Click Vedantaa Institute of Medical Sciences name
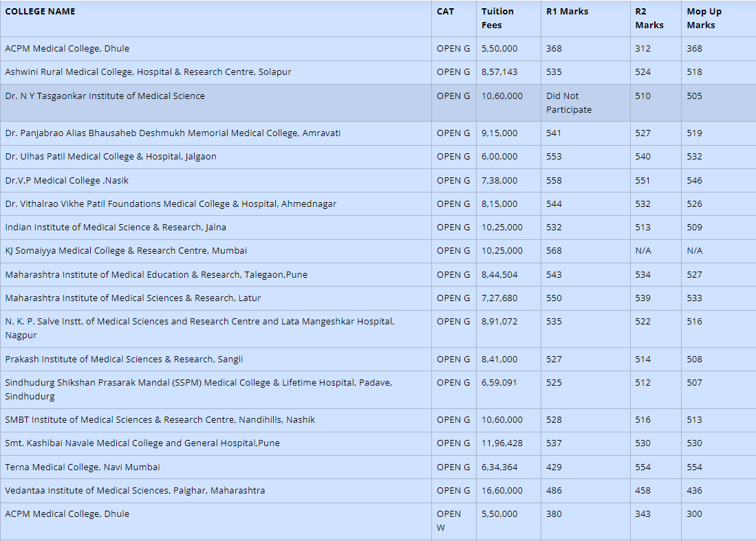This screenshot has width=756, height=541. (135, 491)
